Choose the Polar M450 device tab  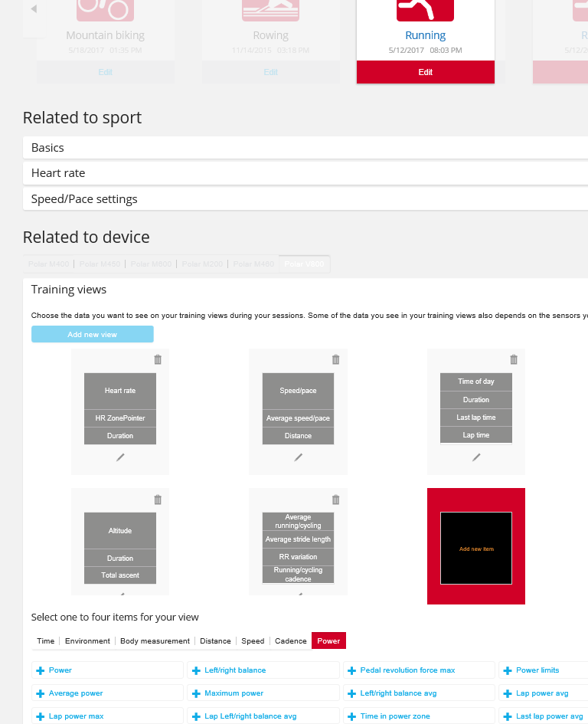pyautogui.click(x=100, y=264)
